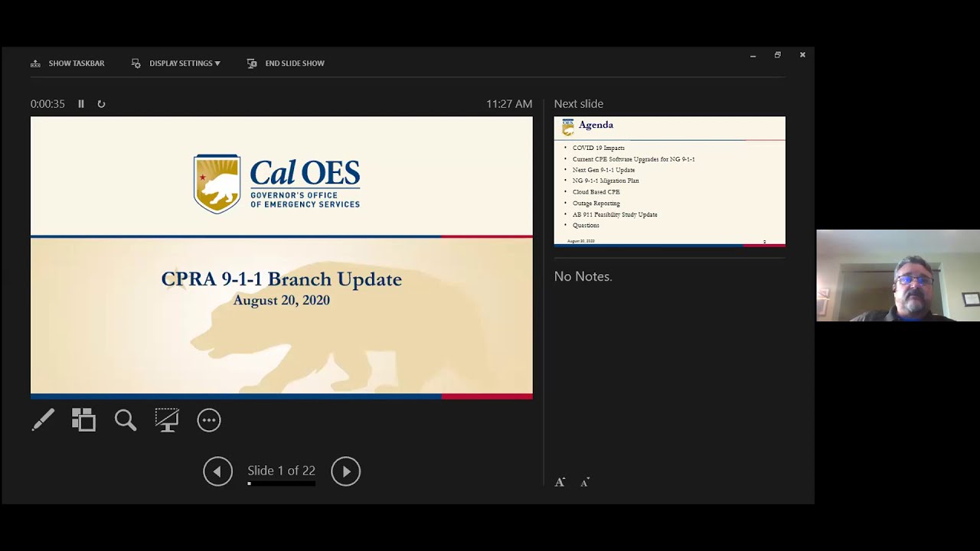Screen dimensions: 980x551
Task: Click the current CPRA 9-1-1 Branch Update slide
Action: [x=282, y=258]
